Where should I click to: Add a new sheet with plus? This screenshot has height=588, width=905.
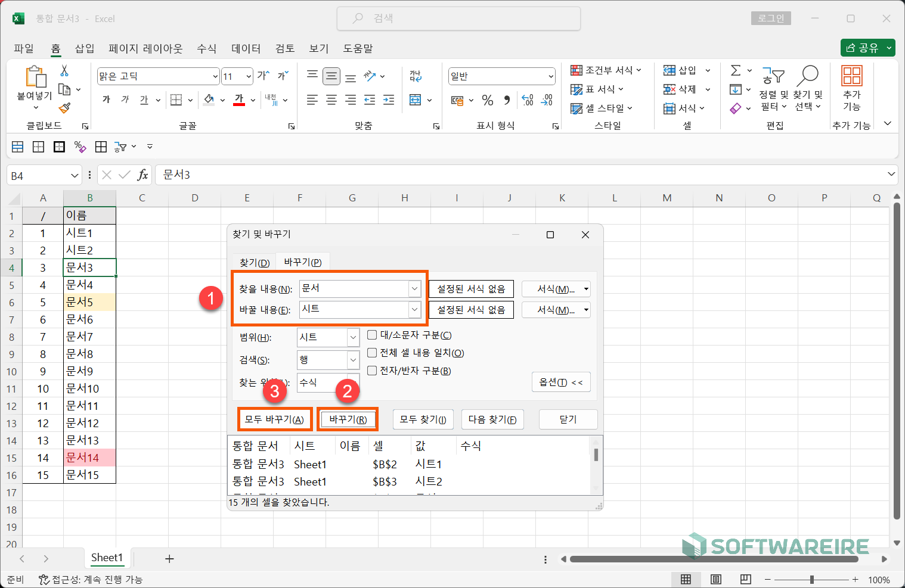169,558
